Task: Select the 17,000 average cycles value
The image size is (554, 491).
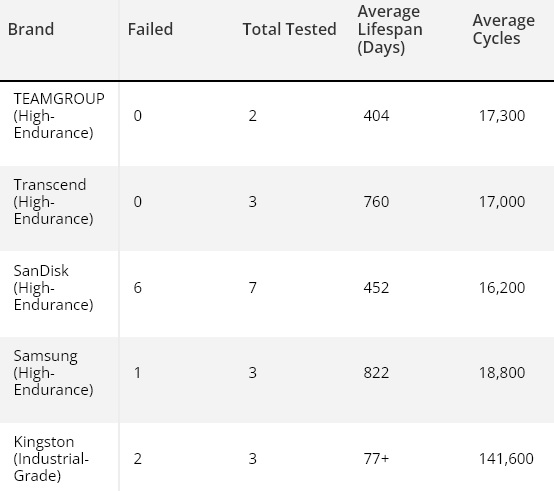Action: point(502,202)
